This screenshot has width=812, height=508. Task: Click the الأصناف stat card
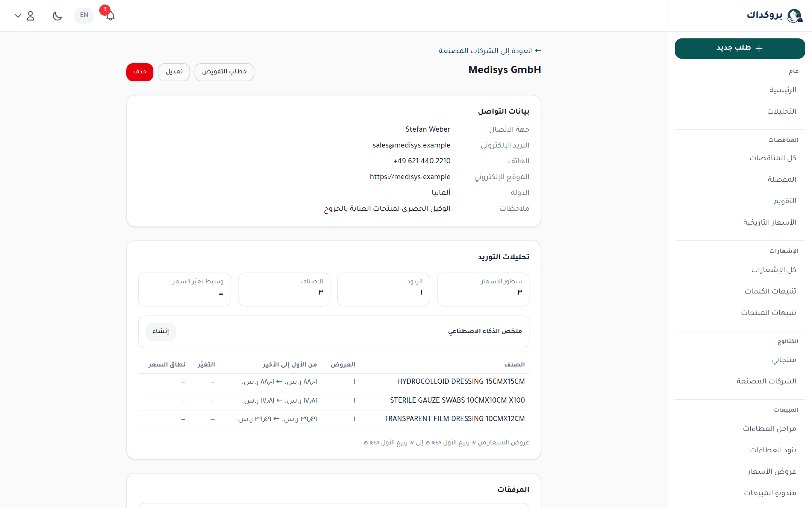[x=284, y=289]
